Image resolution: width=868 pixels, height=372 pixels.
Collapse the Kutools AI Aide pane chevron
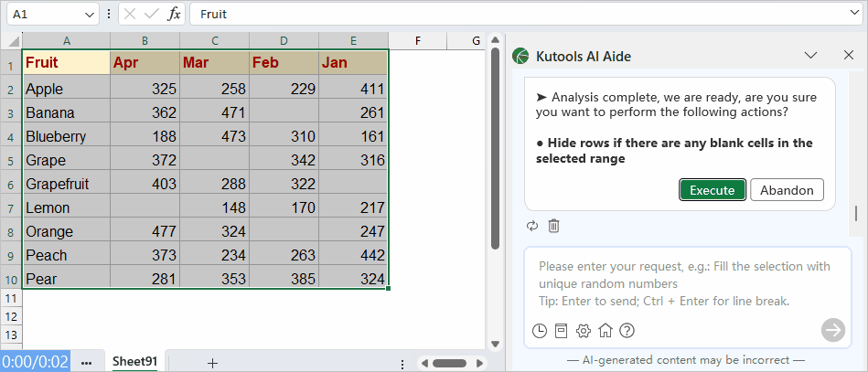[810, 56]
